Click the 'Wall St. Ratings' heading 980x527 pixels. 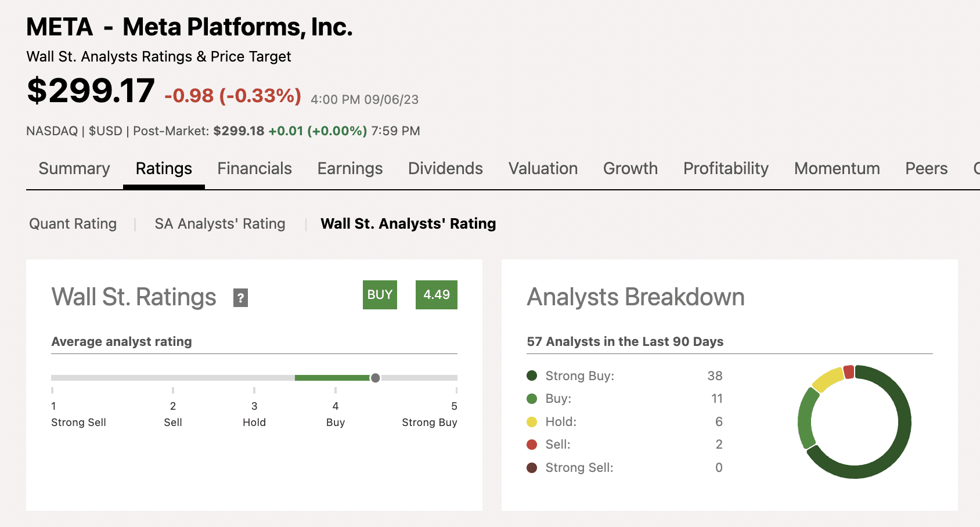[134, 297]
